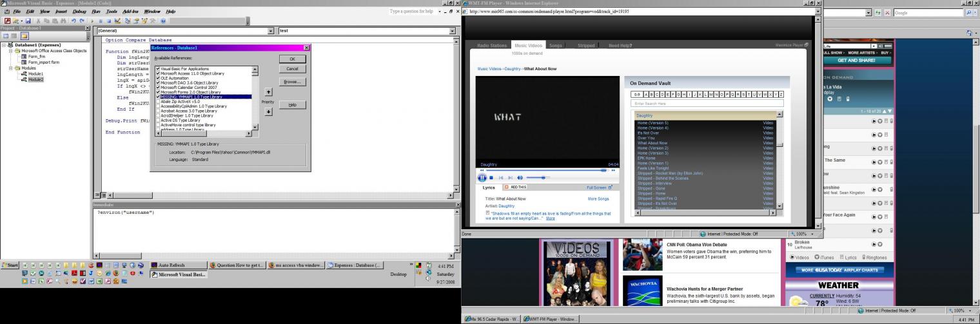Run the macro with the play icon

(x=92, y=21)
